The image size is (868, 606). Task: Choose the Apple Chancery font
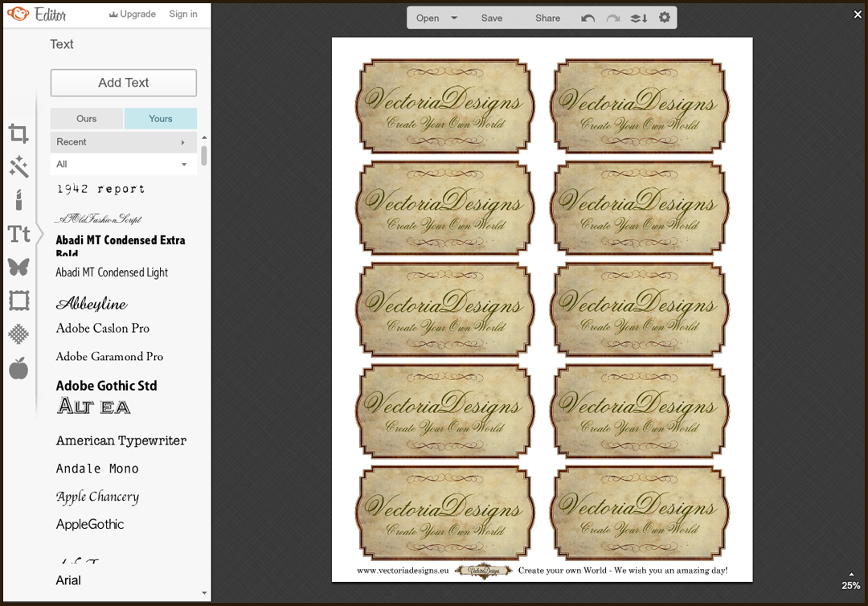point(97,497)
